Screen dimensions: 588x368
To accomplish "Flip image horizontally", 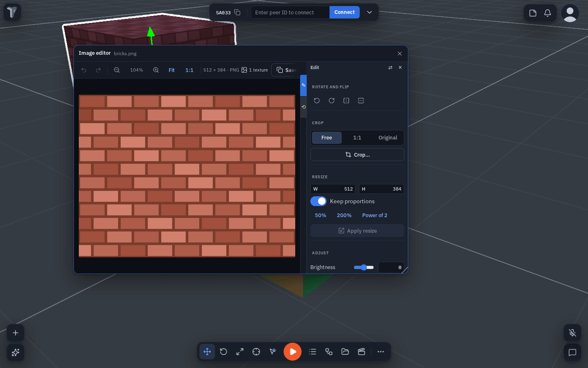I will click(x=346, y=101).
